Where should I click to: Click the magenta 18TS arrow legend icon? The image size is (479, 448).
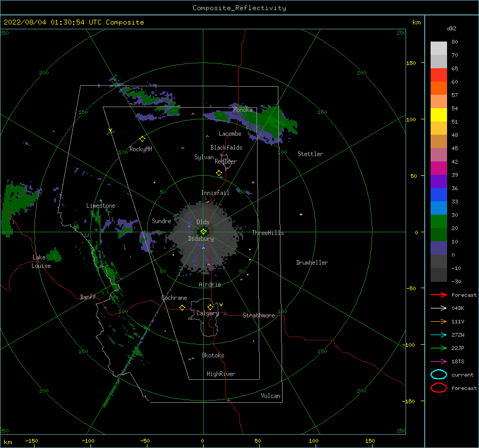point(439,362)
